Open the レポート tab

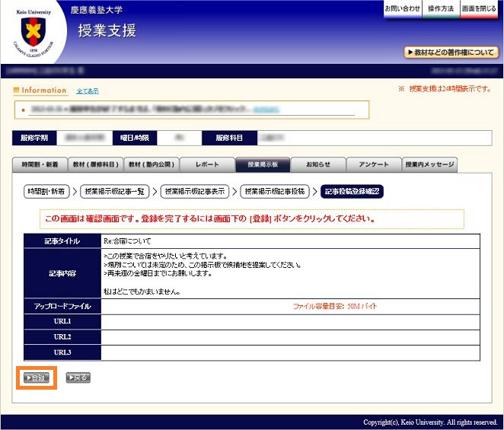coord(207,165)
